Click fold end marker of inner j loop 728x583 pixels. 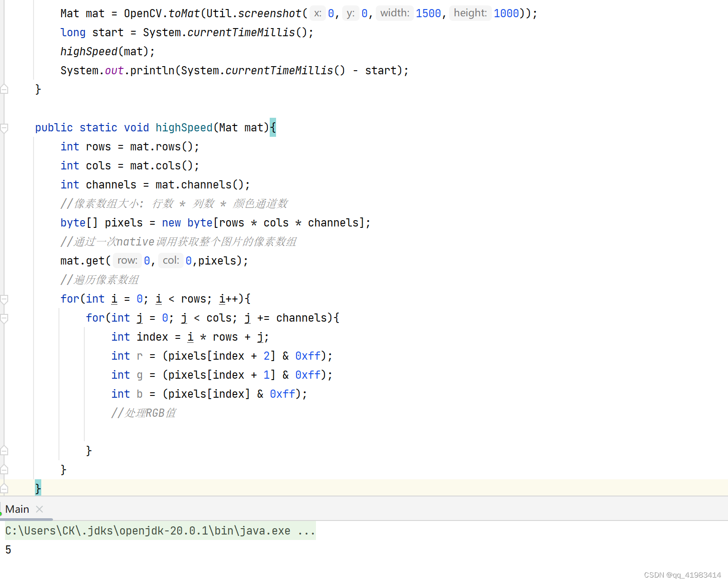pos(4,451)
